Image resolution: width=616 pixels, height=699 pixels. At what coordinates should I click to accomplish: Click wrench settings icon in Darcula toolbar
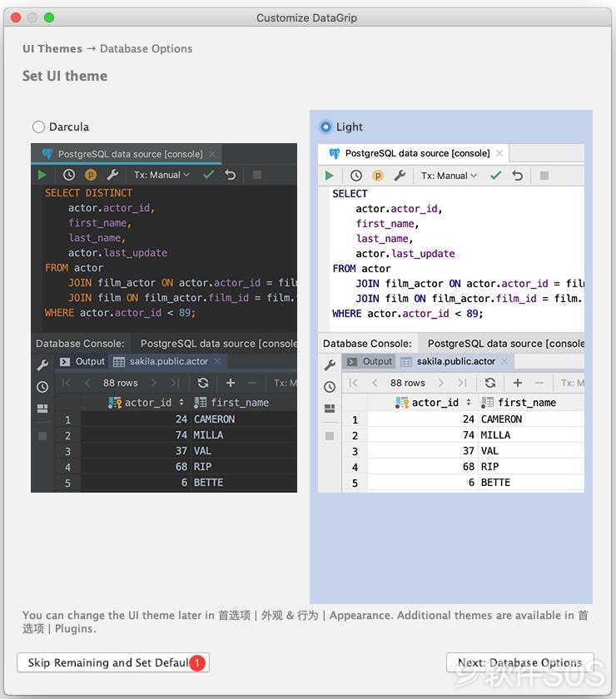tap(112, 175)
